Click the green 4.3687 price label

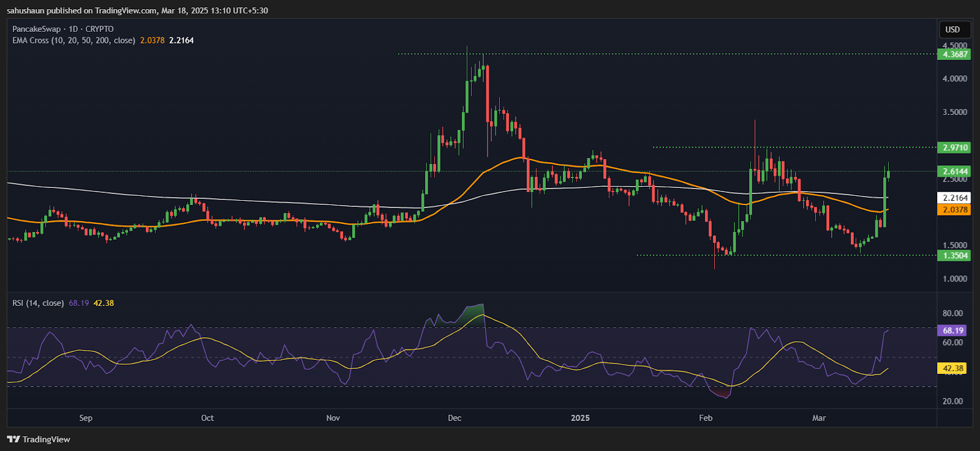954,54
